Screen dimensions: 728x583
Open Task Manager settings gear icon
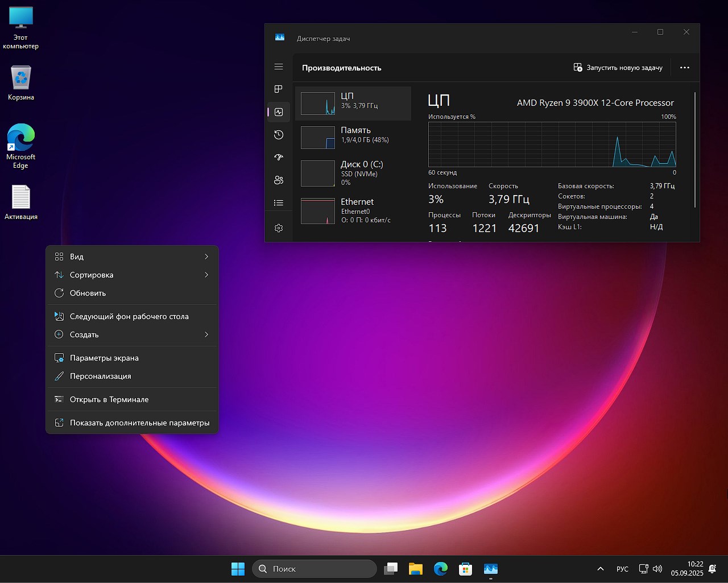279,228
